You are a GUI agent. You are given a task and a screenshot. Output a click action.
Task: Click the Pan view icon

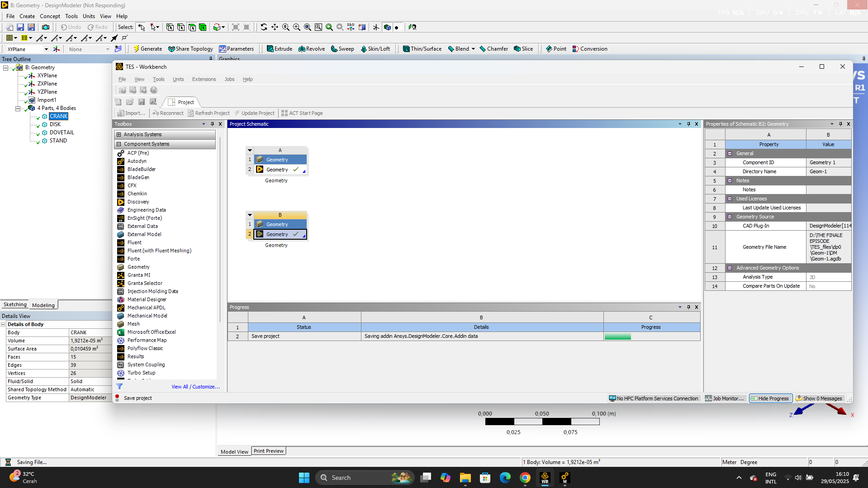[275, 27]
